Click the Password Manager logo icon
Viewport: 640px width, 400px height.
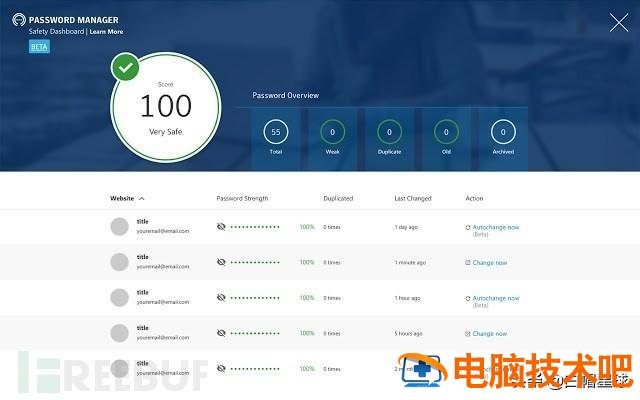[19, 19]
